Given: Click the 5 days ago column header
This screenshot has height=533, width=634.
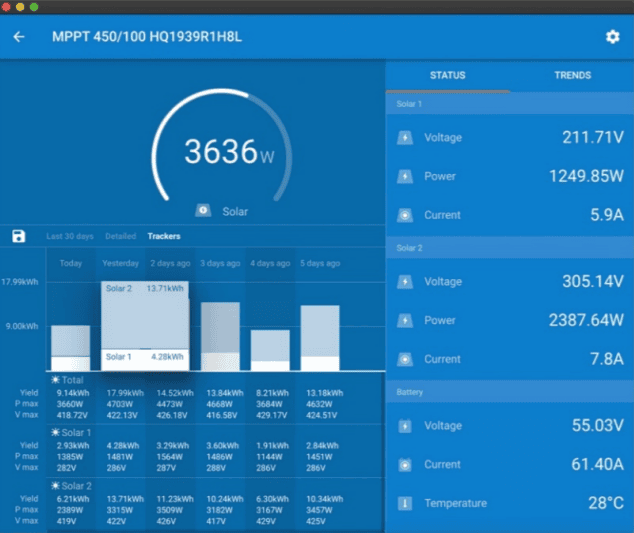Looking at the screenshot, I should coord(320,264).
